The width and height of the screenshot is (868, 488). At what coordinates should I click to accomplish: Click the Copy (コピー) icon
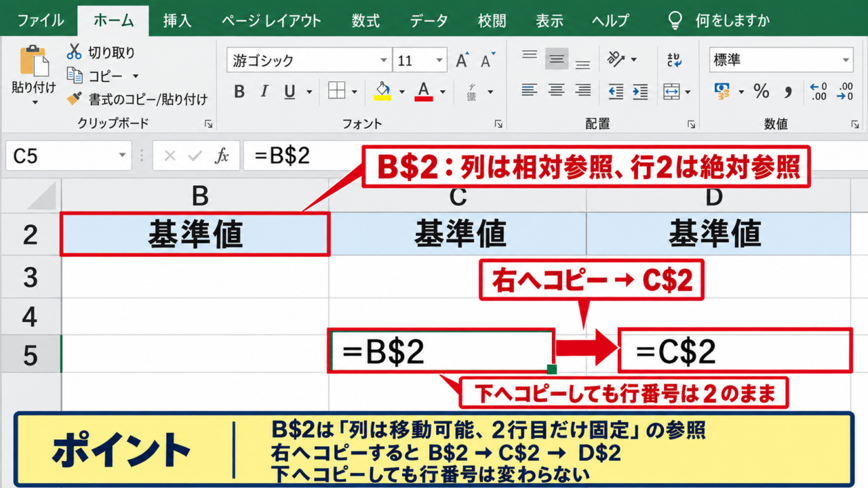75,76
